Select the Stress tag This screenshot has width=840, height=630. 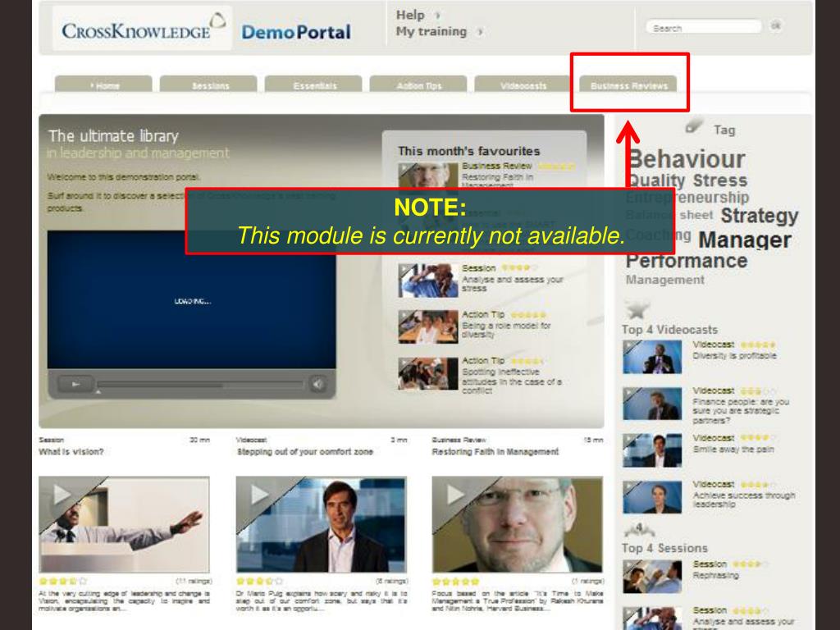point(720,180)
